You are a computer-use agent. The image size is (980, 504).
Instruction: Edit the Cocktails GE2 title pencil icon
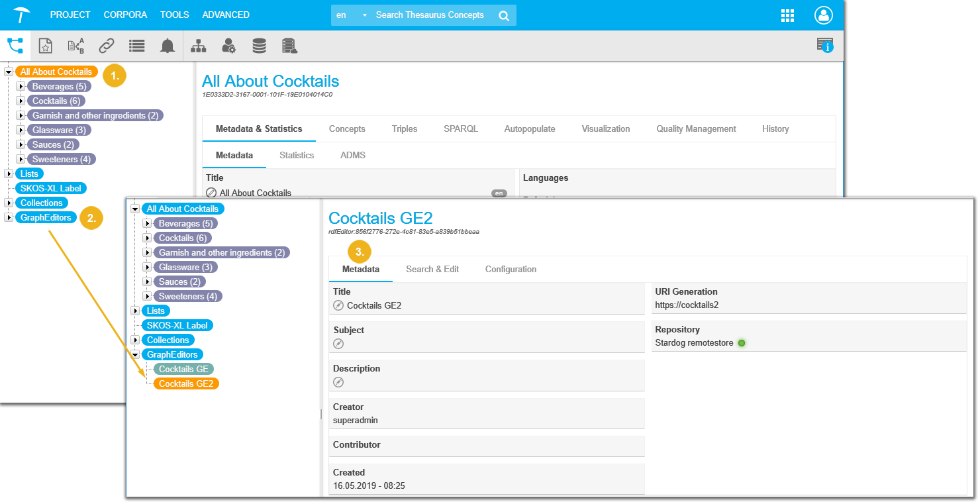(338, 306)
